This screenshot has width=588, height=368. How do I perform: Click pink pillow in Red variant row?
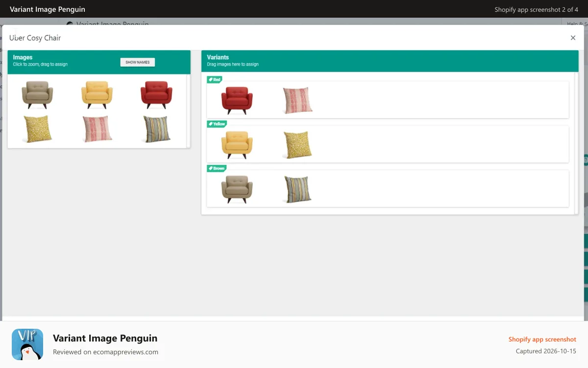click(x=297, y=100)
